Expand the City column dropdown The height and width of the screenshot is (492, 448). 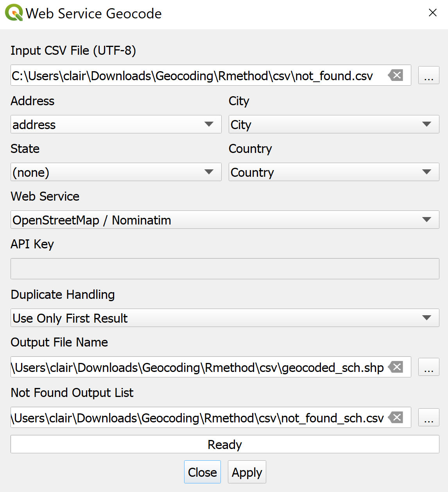[x=333, y=124]
